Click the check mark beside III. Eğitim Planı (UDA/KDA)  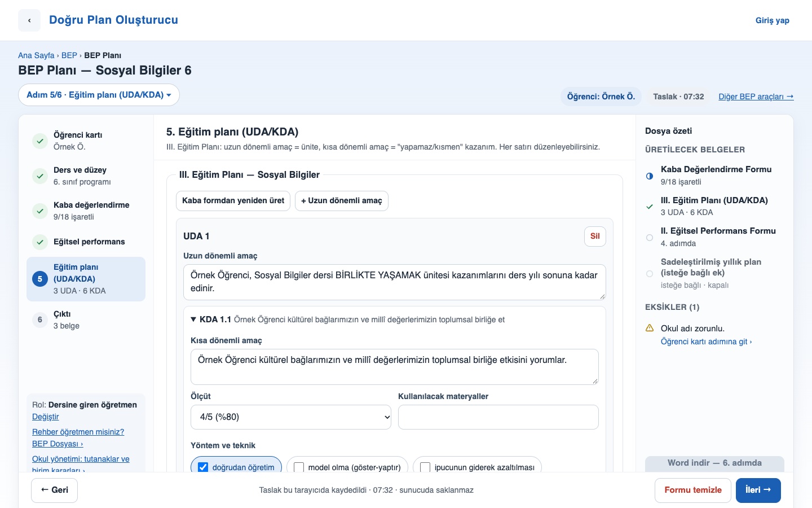tap(650, 207)
